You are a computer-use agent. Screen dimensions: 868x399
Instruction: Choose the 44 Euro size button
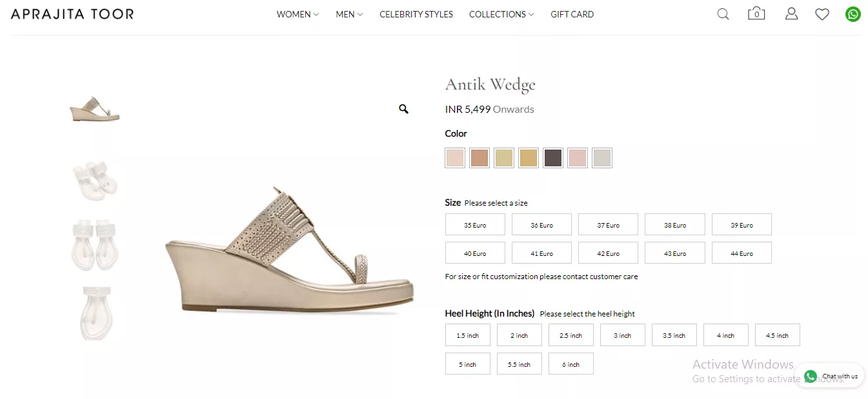[x=742, y=253]
